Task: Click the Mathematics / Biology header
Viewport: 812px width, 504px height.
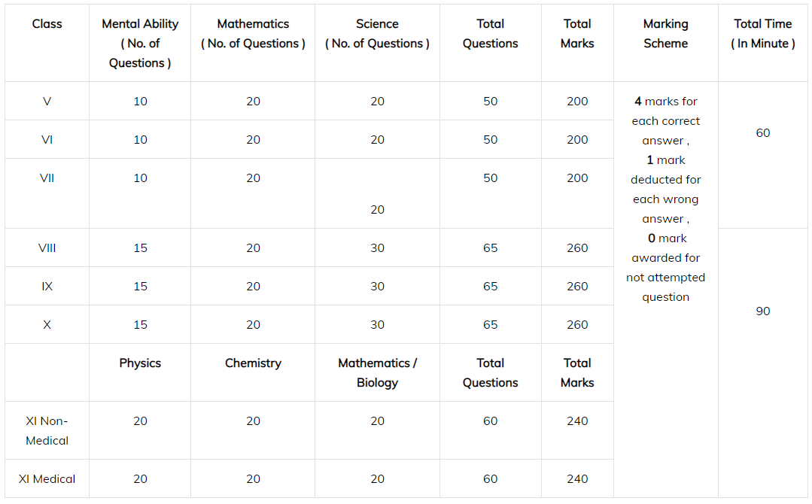Action: pos(377,373)
